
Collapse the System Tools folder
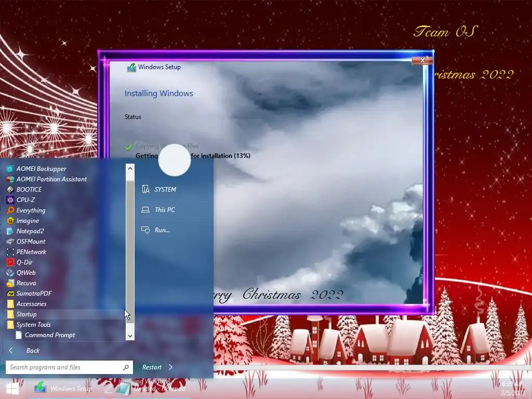29,325
